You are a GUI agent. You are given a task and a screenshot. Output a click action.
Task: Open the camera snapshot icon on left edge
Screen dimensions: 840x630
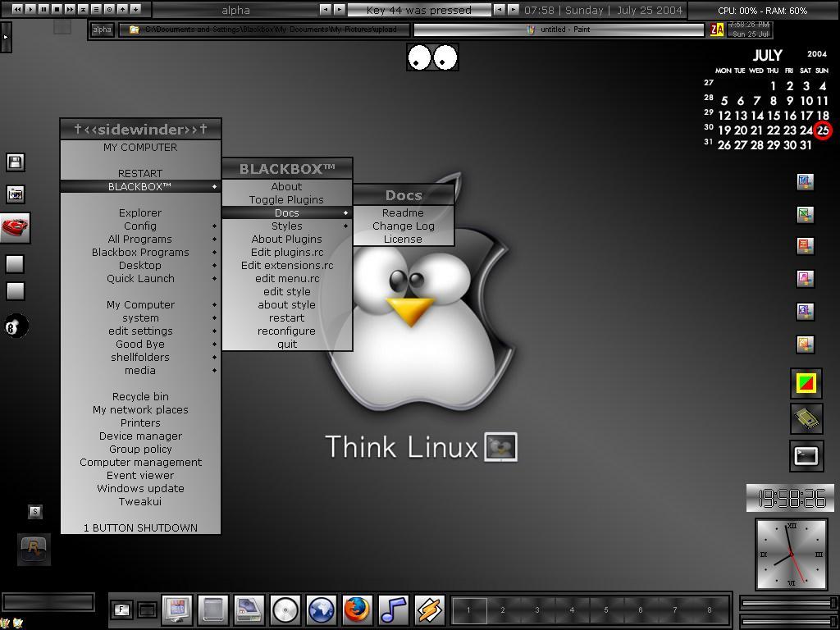click(15, 194)
